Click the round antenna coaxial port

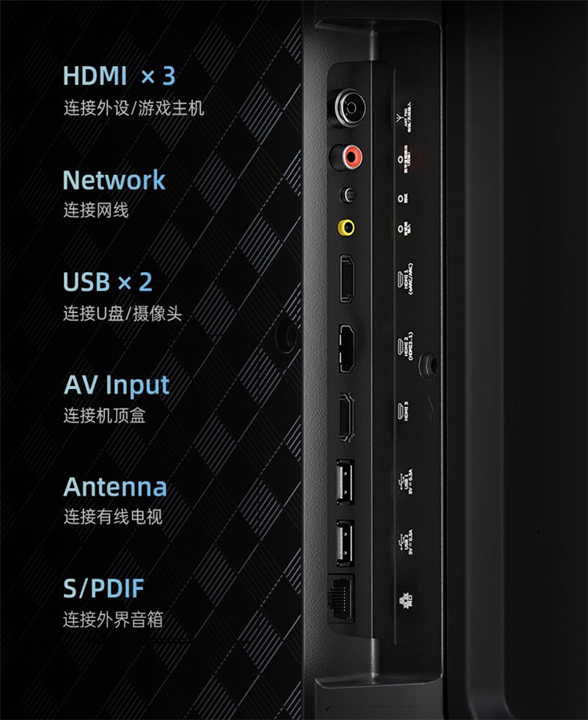pyautogui.click(x=350, y=108)
